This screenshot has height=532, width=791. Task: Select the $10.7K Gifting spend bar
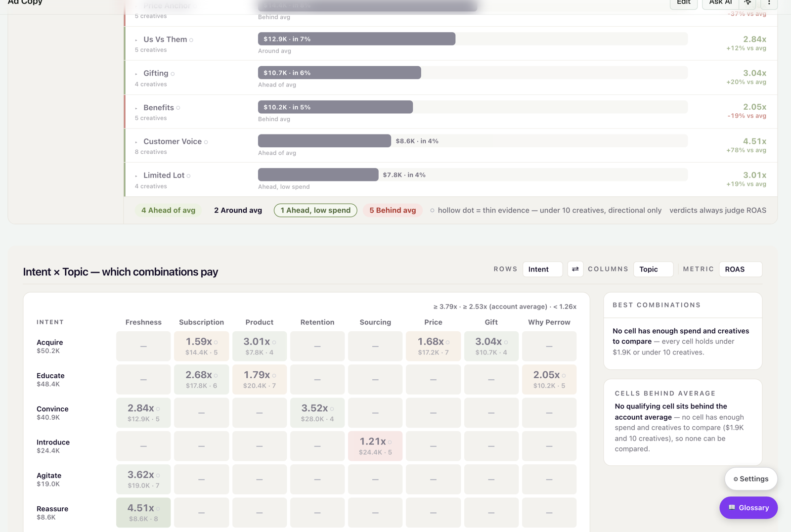point(339,73)
